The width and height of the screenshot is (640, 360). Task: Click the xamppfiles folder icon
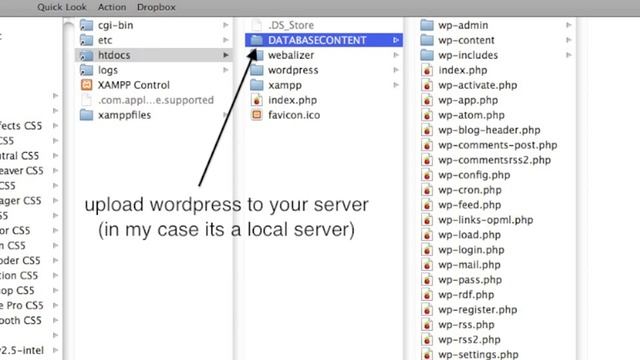[x=86, y=115]
